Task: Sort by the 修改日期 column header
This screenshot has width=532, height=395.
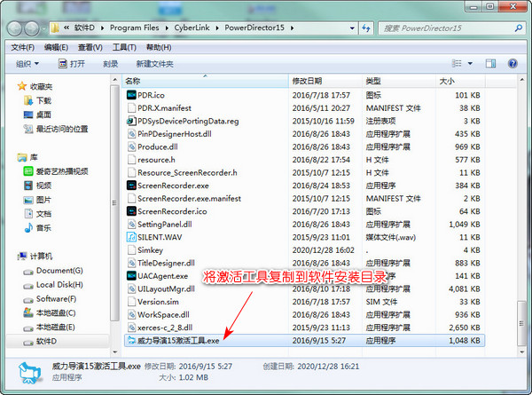Action: click(325, 81)
